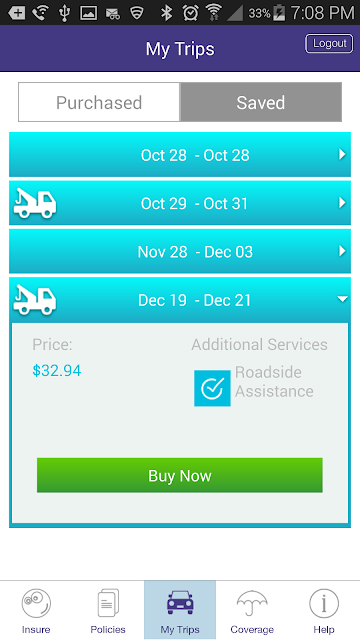Tap the Nov 28 - Dec 03 date label
Image resolution: width=360 pixels, height=640 pixels.
[x=195, y=252]
